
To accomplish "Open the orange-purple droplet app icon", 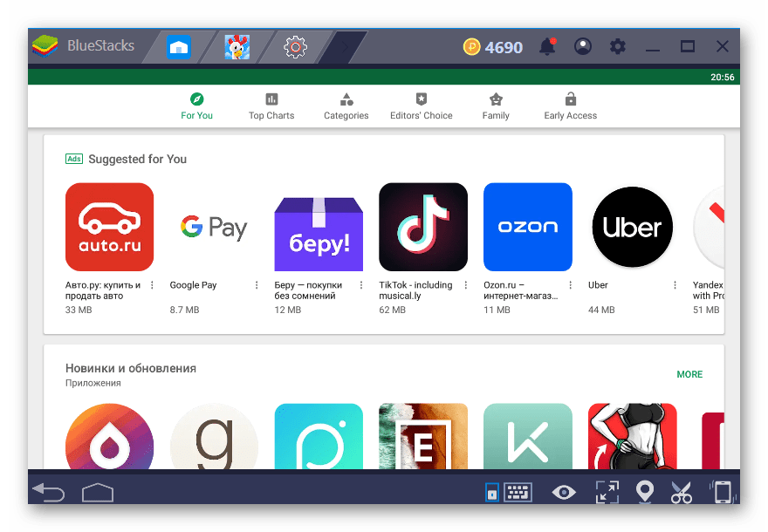I will 110,437.
